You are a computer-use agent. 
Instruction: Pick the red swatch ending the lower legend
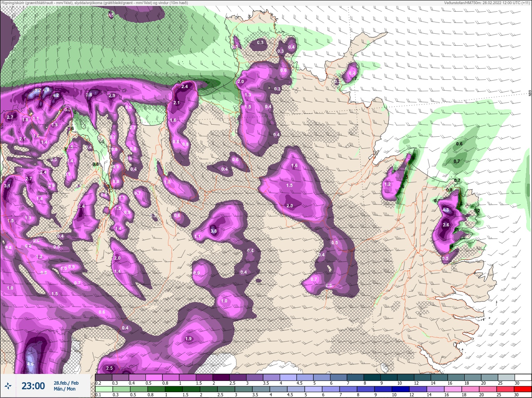click(x=522, y=389)
